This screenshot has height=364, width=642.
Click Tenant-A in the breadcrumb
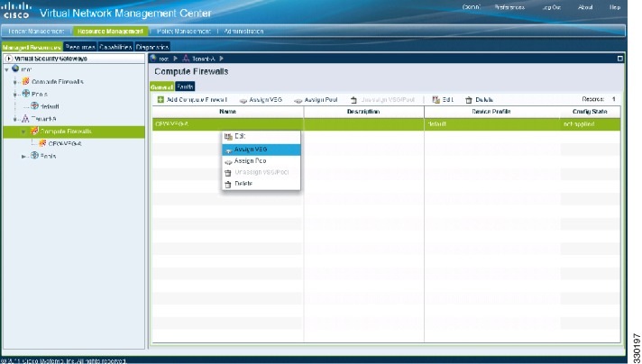[x=204, y=59]
